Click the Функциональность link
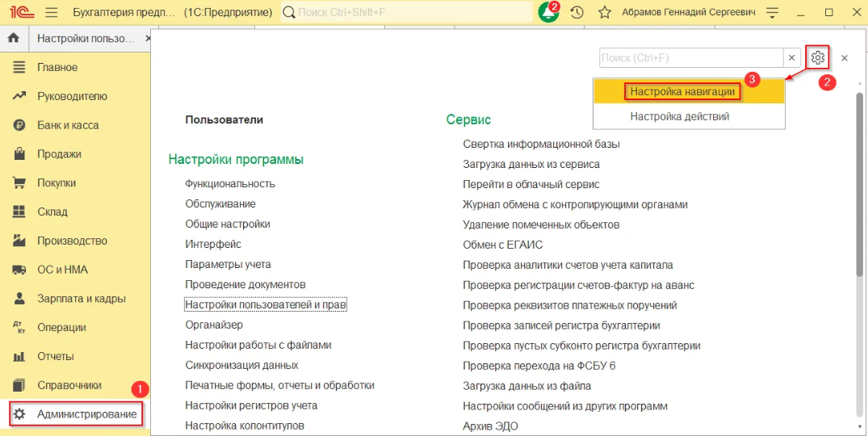The height and width of the screenshot is (436, 868). click(230, 184)
